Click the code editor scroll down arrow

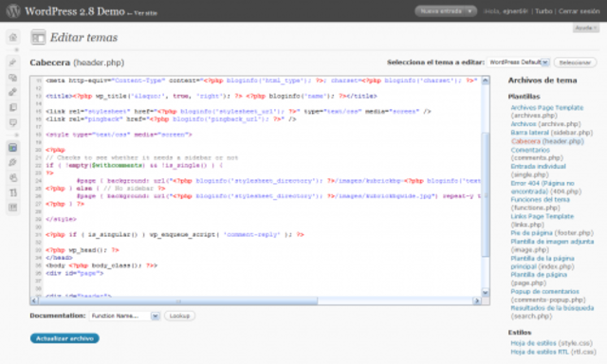[x=485, y=293]
